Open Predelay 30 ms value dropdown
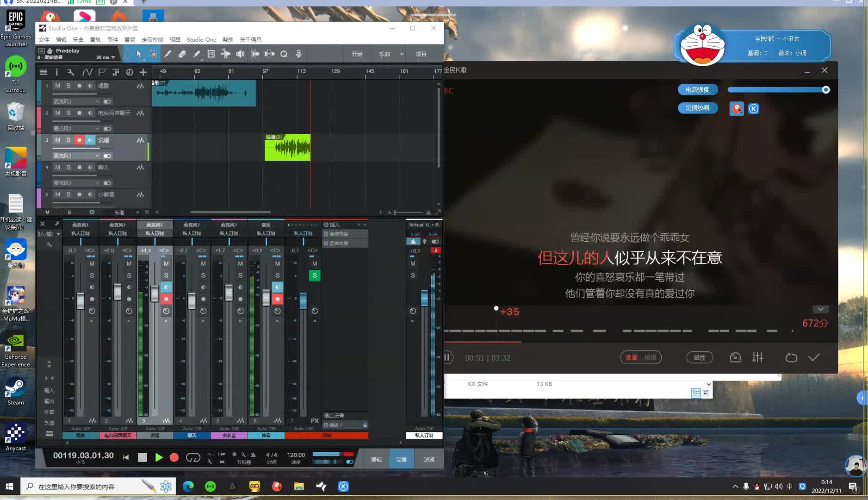The height and width of the screenshot is (500, 868). (x=113, y=57)
